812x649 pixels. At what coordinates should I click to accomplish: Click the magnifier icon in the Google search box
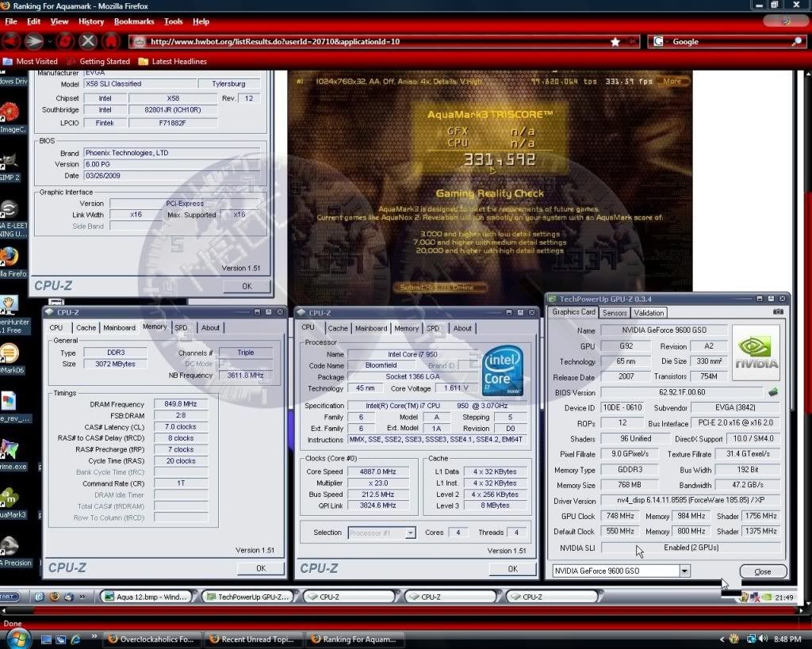[797, 41]
